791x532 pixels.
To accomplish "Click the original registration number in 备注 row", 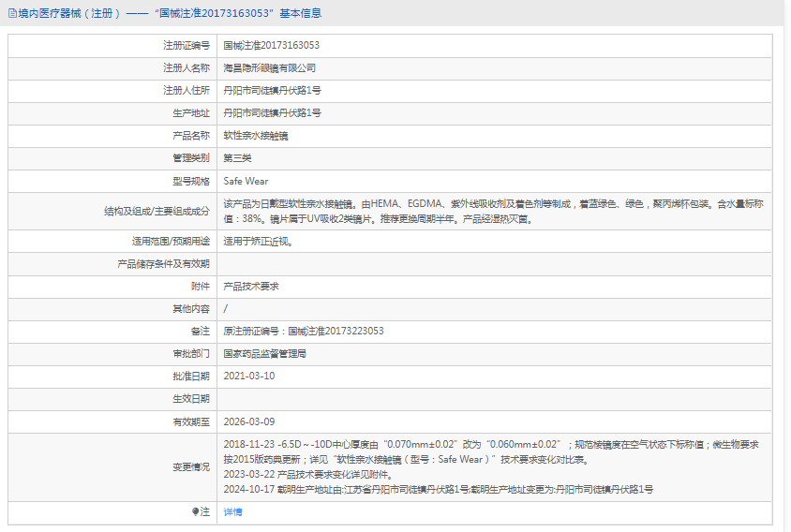I will pos(303,331).
